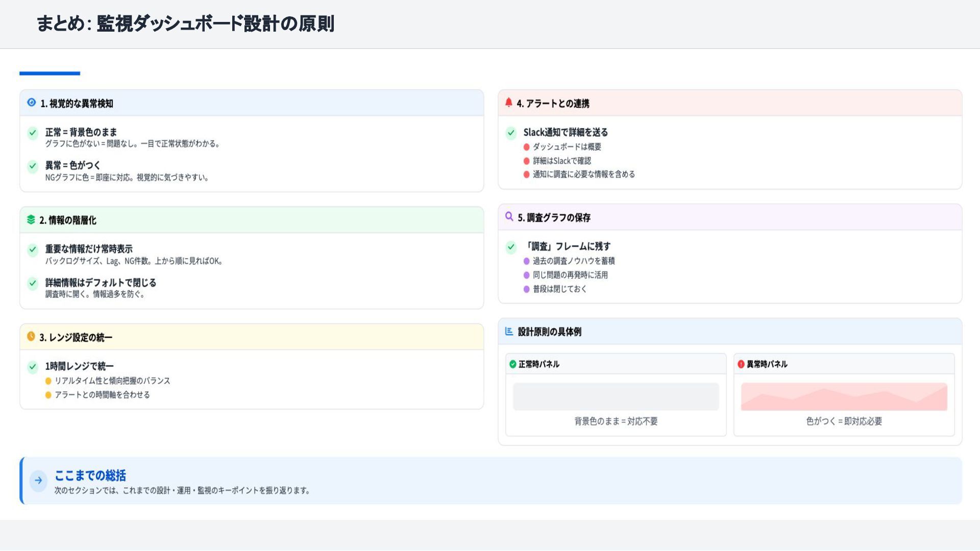Click the red bell icon for アラートとの連携
Image resolution: width=980 pixels, height=551 pixels.
(509, 103)
